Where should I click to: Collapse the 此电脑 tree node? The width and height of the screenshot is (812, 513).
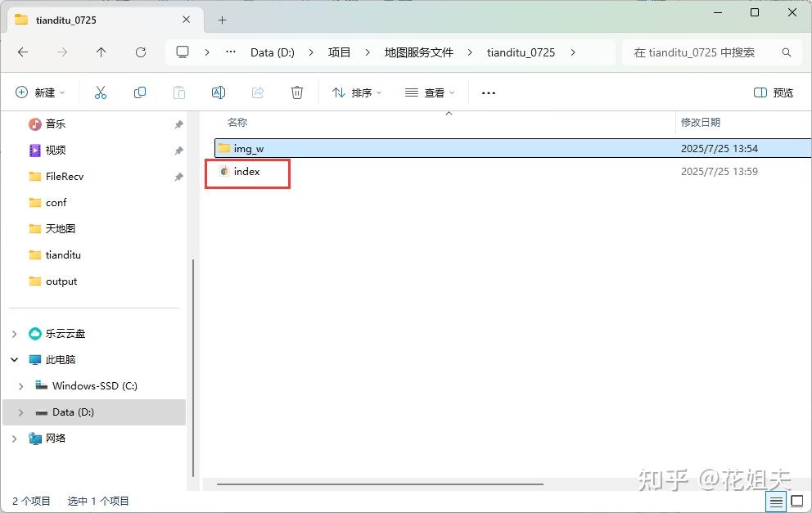click(x=15, y=360)
